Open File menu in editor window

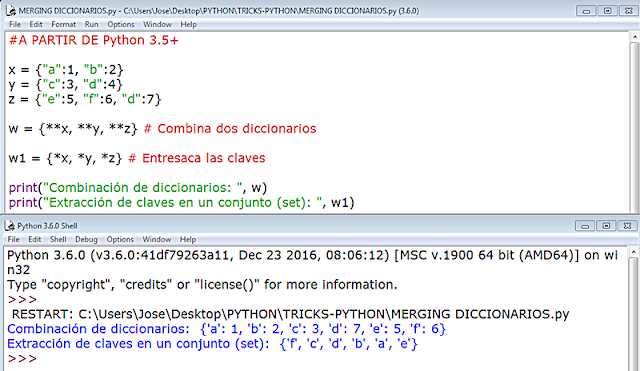pos(15,24)
